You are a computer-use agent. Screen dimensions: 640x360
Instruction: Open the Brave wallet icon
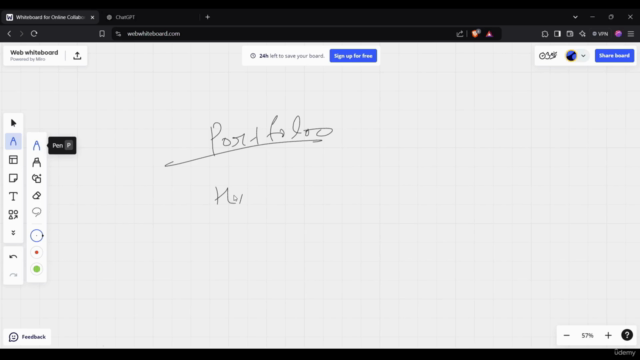[570, 34]
